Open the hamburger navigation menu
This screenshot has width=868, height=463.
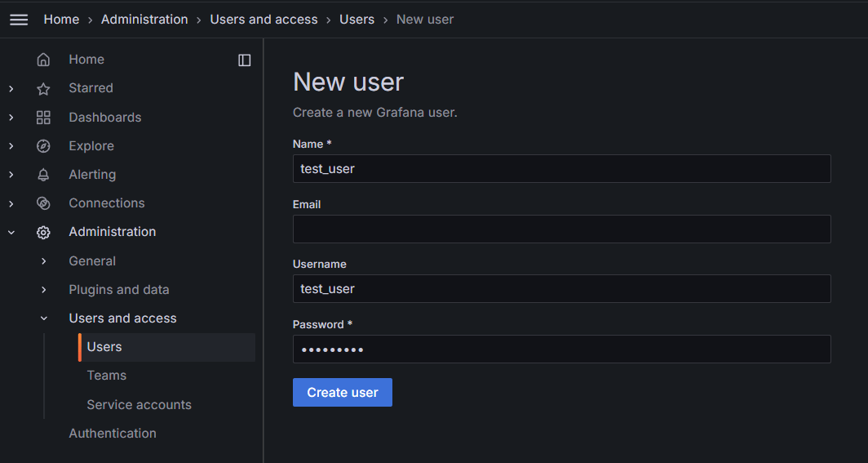(19, 20)
